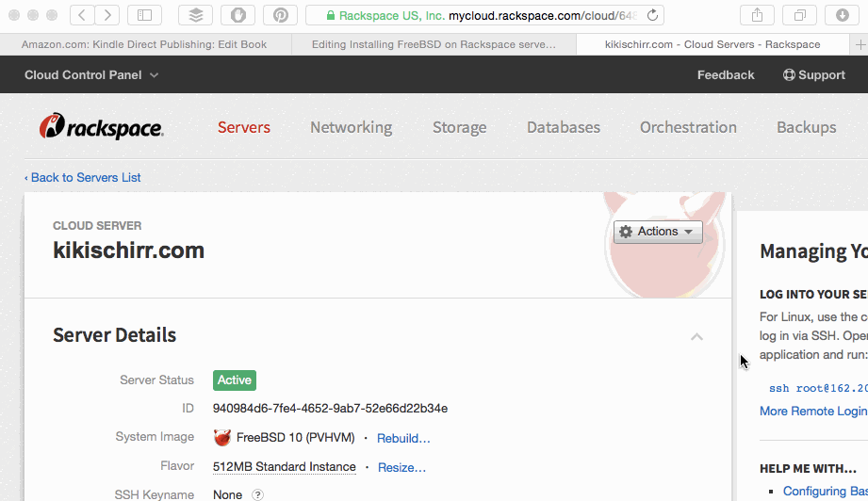
Task: Open the Storage navigation item
Action: [x=460, y=127]
